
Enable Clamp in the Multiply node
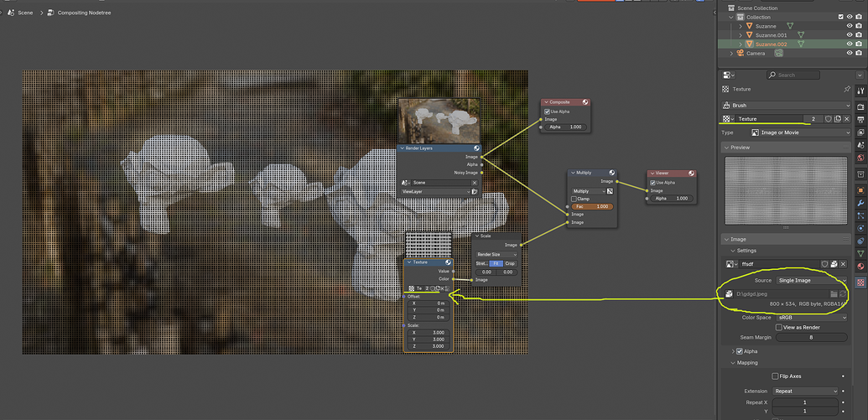574,199
